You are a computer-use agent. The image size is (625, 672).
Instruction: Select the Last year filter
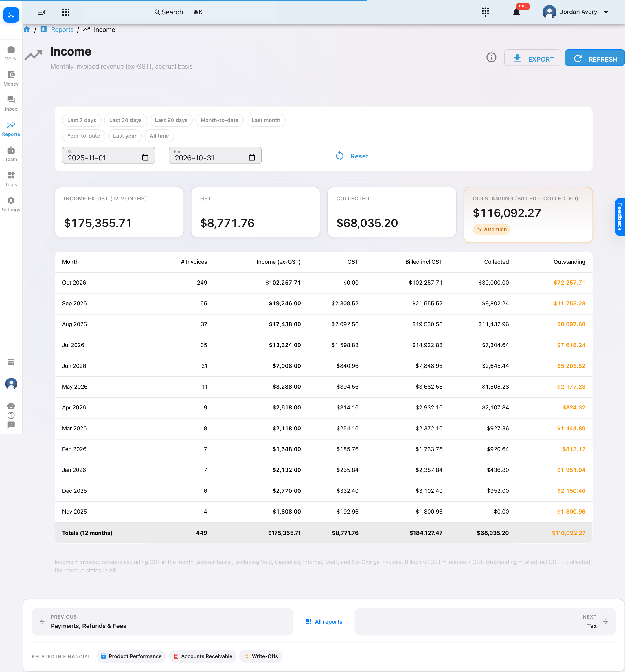(x=125, y=136)
